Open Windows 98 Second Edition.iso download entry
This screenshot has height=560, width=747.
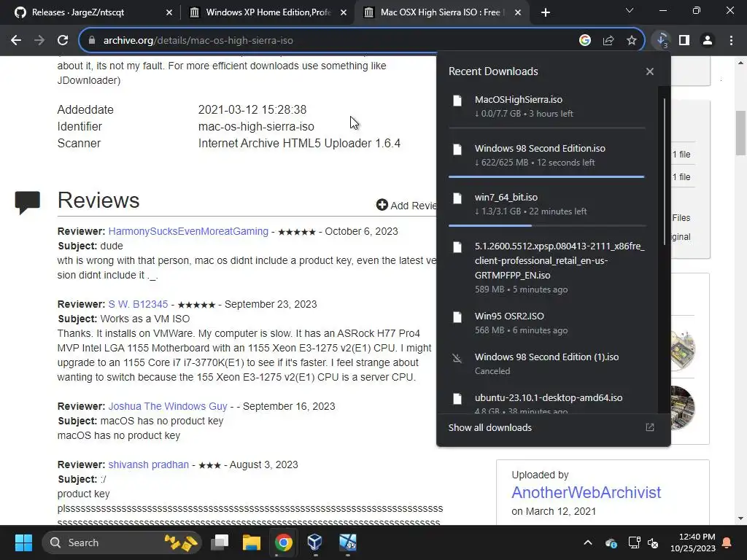point(547,155)
